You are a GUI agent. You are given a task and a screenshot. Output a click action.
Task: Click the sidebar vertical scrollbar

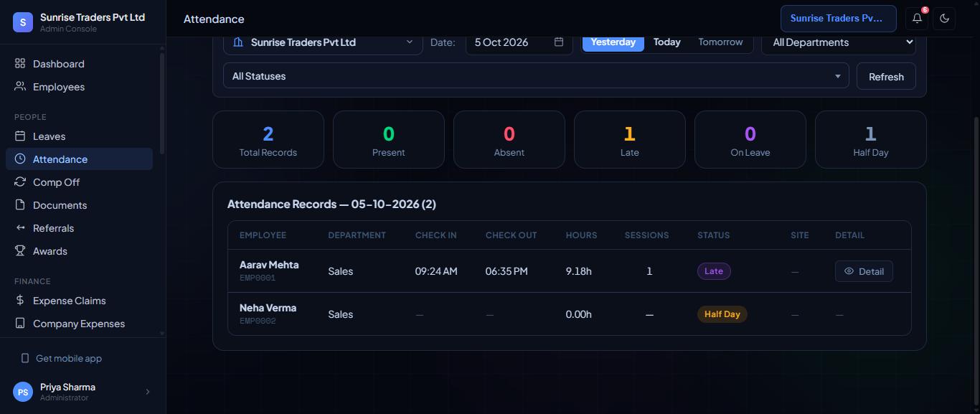click(162, 103)
